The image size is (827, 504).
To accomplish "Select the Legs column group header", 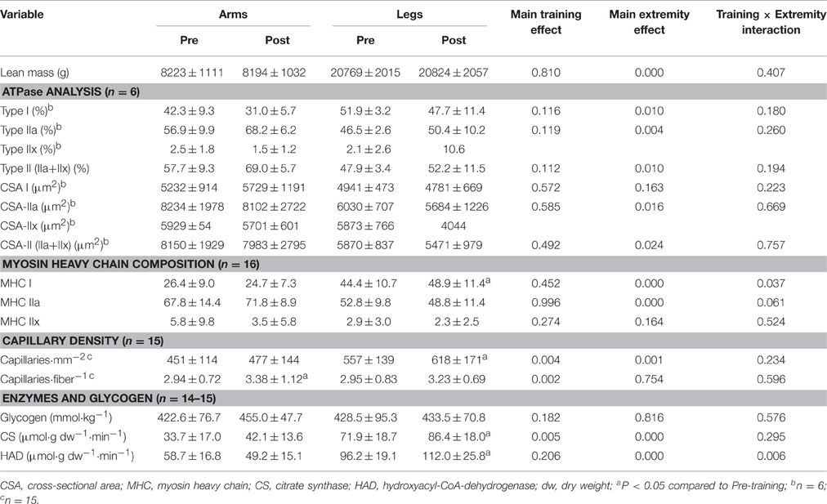I will click(x=409, y=15).
